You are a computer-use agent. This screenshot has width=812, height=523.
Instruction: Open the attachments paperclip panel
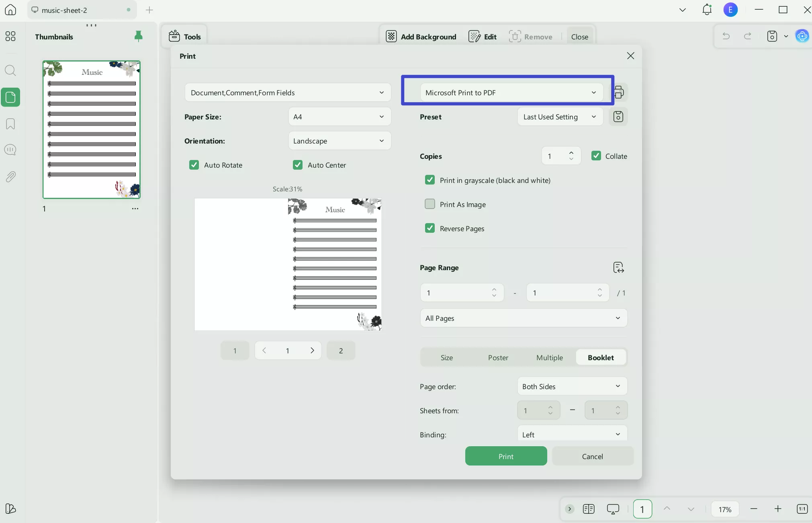click(10, 177)
